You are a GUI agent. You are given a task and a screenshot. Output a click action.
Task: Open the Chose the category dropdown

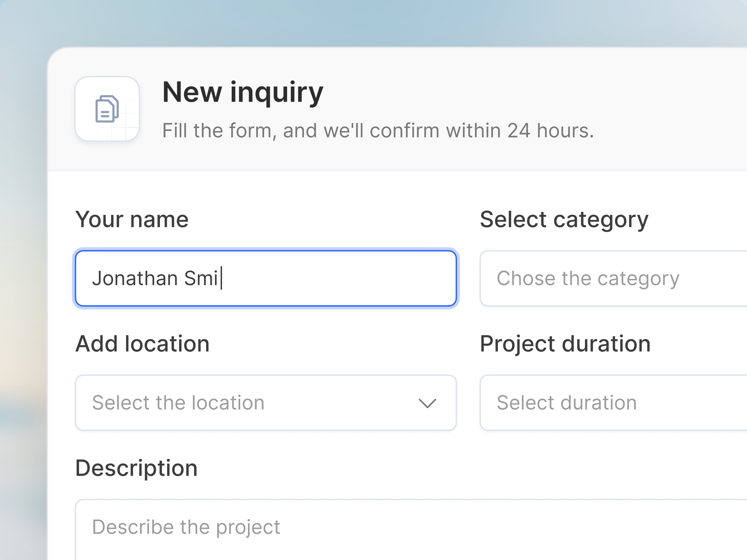[613, 278]
